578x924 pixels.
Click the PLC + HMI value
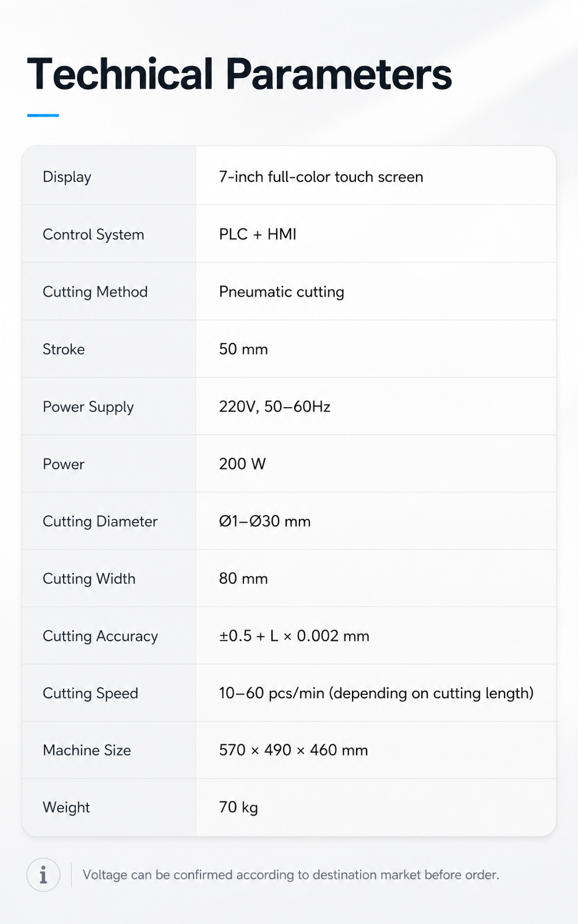click(258, 234)
